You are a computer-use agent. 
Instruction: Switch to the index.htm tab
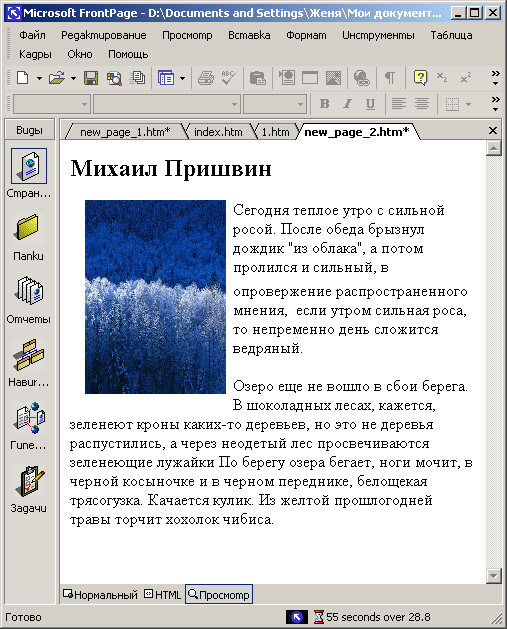click(x=218, y=132)
